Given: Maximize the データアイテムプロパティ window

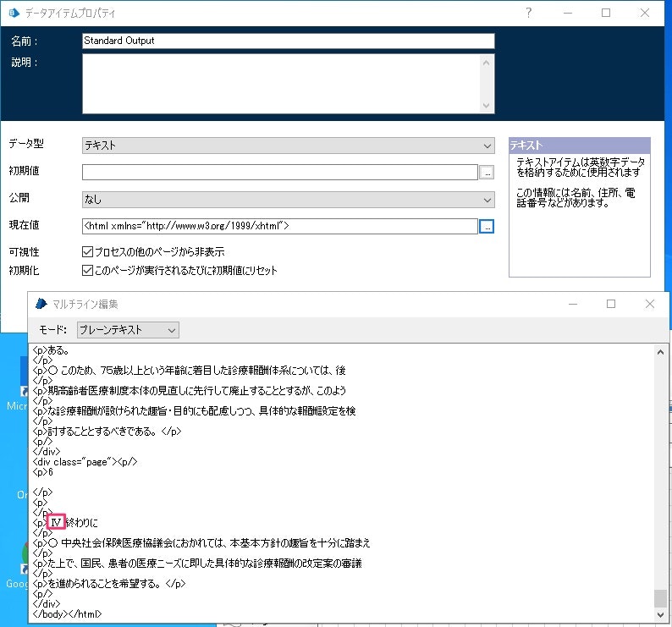Looking at the screenshot, I should 606,13.
